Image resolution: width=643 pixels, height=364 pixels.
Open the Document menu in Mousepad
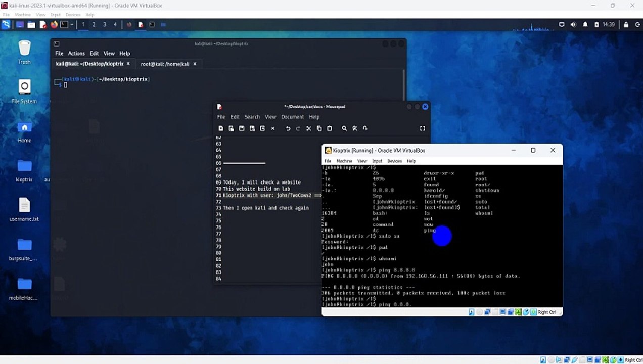(x=292, y=117)
